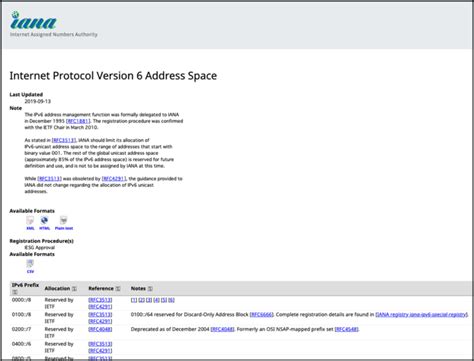Click the IANA logo
This screenshot has height=361, width=474.
[33, 20]
